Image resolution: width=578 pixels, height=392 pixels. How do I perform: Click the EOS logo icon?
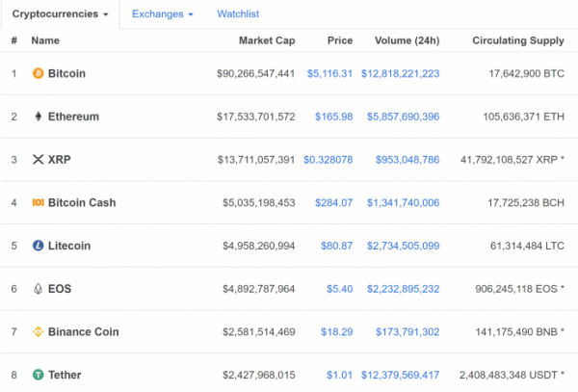(38, 289)
